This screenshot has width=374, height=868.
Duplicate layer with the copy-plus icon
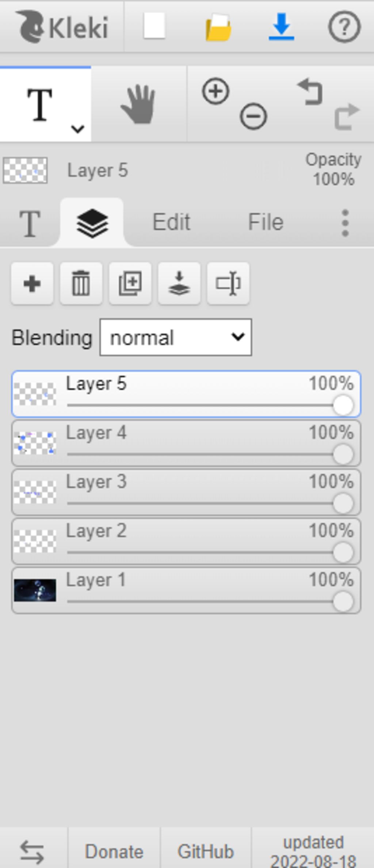pyautogui.click(x=130, y=283)
